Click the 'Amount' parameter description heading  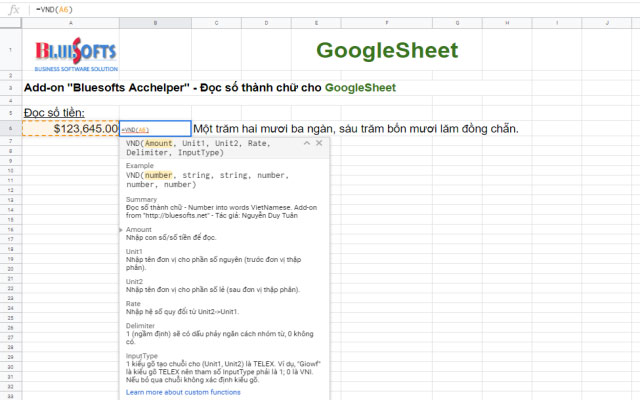(x=138, y=229)
